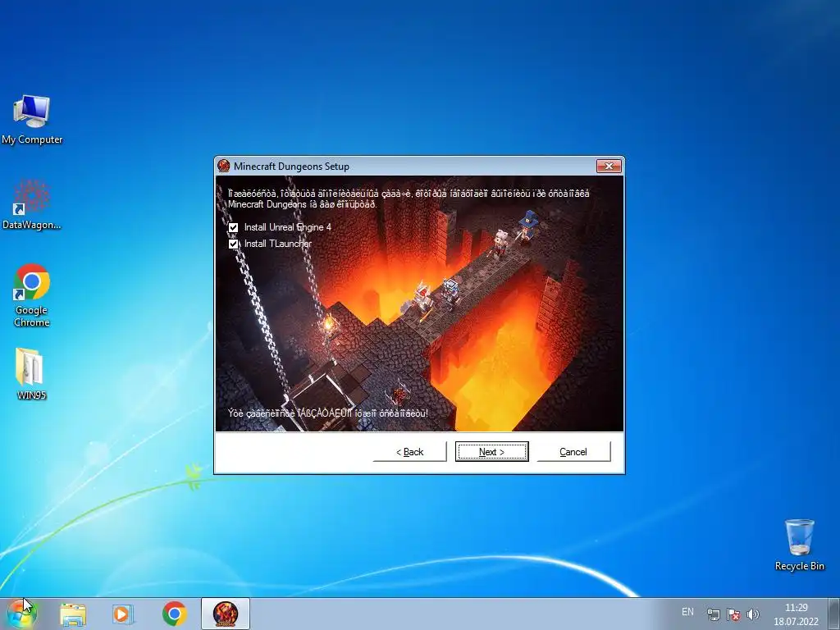Uncheck Install Unreal Engine 4 checkbox
The width and height of the screenshot is (840, 630).
(233, 228)
